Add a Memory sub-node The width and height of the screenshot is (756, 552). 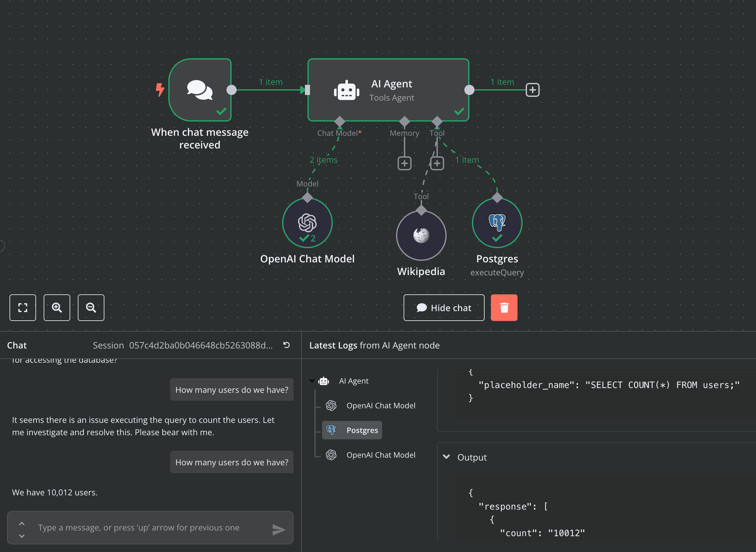click(404, 163)
